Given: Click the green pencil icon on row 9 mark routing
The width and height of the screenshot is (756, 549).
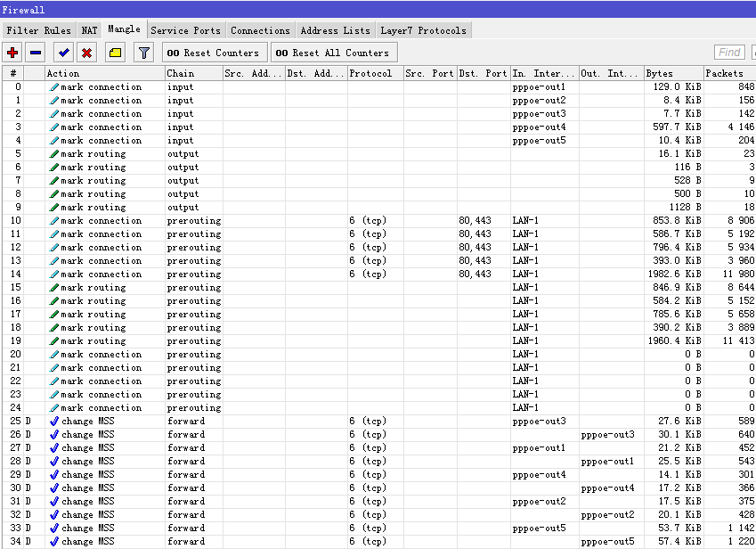Looking at the screenshot, I should tap(54, 207).
